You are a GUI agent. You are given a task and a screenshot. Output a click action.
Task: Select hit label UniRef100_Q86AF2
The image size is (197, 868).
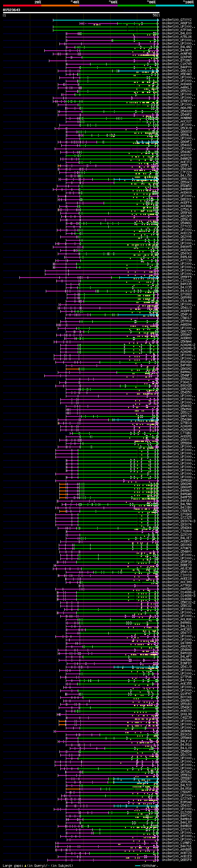click(177, 142)
